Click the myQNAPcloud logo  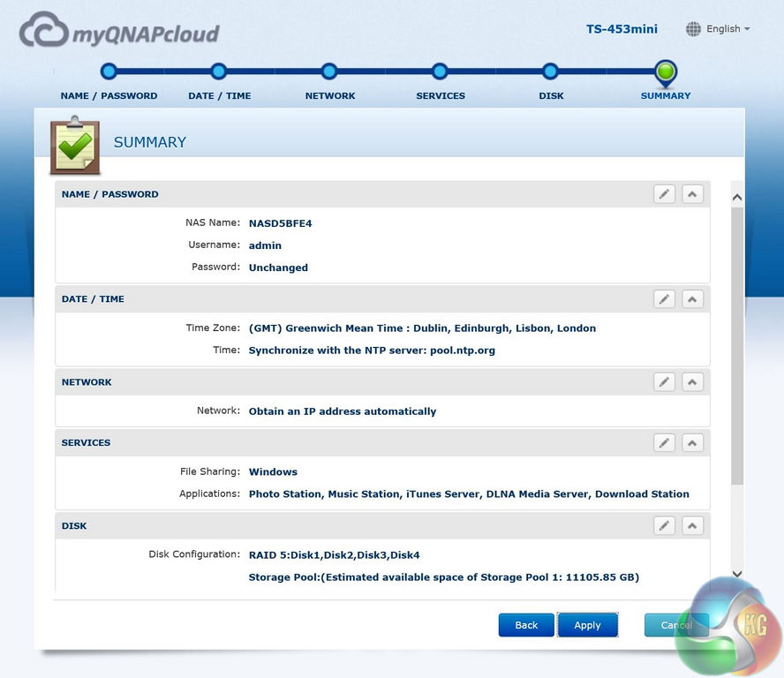point(119,30)
